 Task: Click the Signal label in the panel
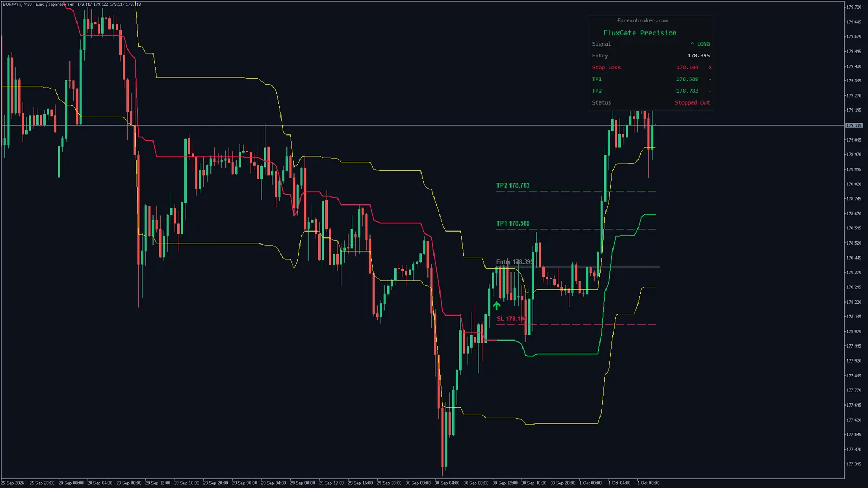pyautogui.click(x=601, y=44)
